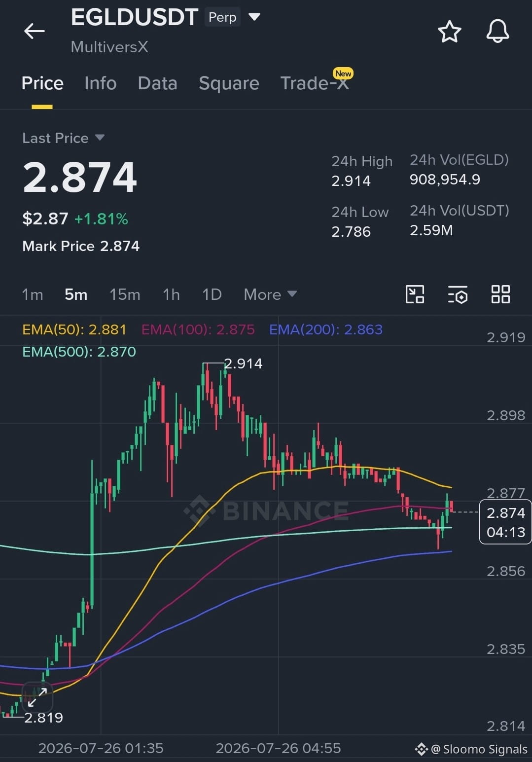Image resolution: width=532 pixels, height=762 pixels.
Task: Add EGLDUSDT to favorites with star icon
Action: coord(449,32)
